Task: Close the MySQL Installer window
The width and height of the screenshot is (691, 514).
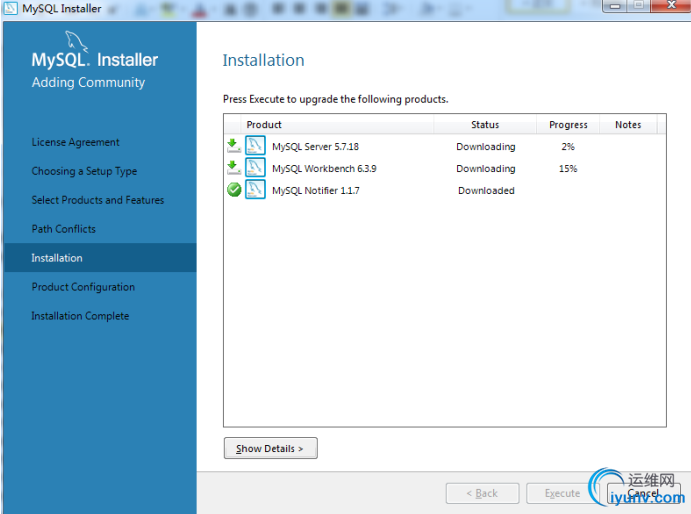Action: [x=672, y=5]
